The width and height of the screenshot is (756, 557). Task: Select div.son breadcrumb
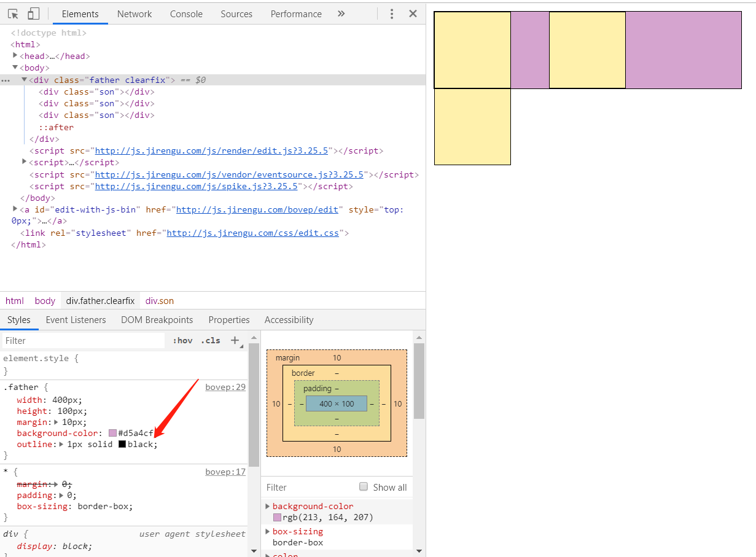[160, 300]
